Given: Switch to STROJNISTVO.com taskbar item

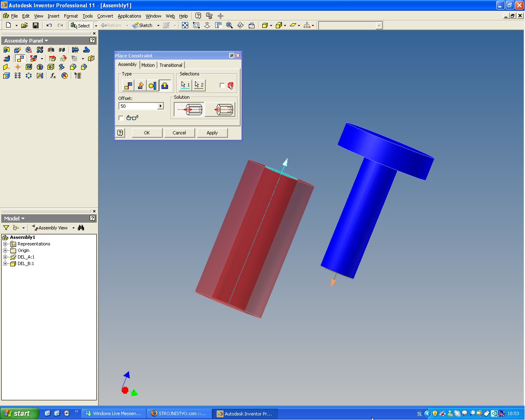Looking at the screenshot, I should [x=179, y=413].
